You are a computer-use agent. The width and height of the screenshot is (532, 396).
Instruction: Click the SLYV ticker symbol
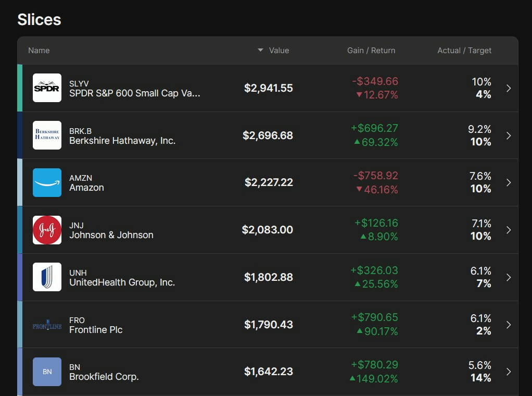pyautogui.click(x=79, y=83)
